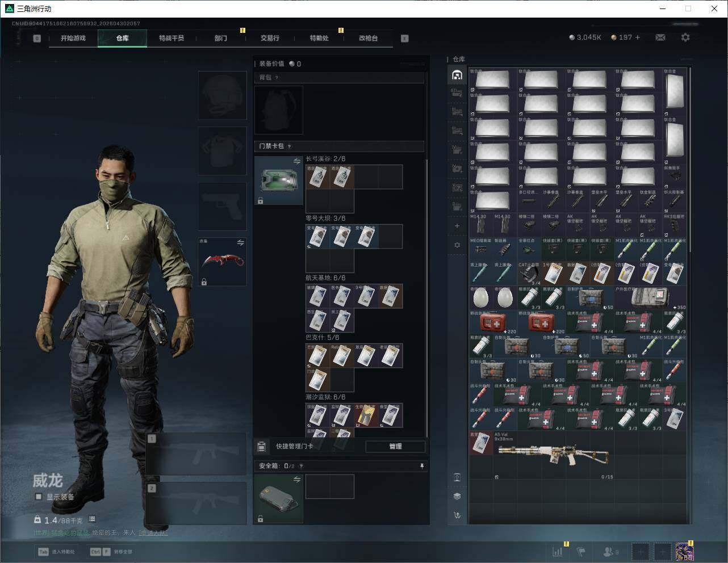Screen dimensions: 728x563
Task: Select the empty pistol slot
Action: pos(222,206)
